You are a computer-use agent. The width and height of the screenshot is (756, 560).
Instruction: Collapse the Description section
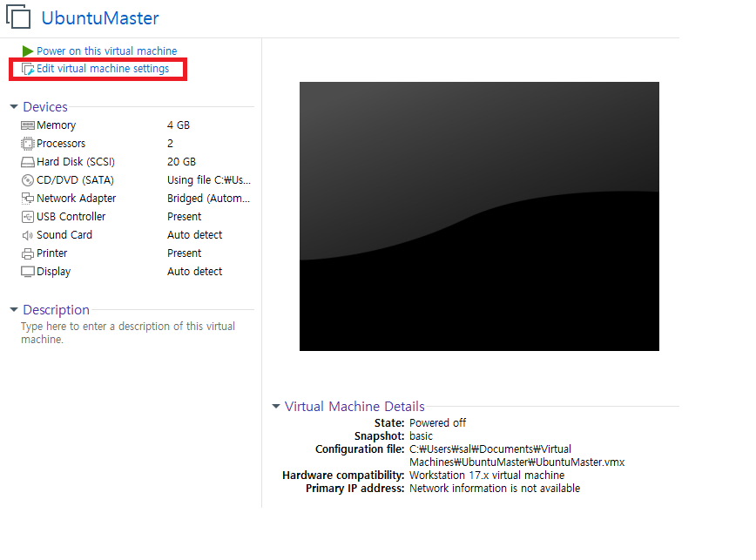[x=14, y=309]
